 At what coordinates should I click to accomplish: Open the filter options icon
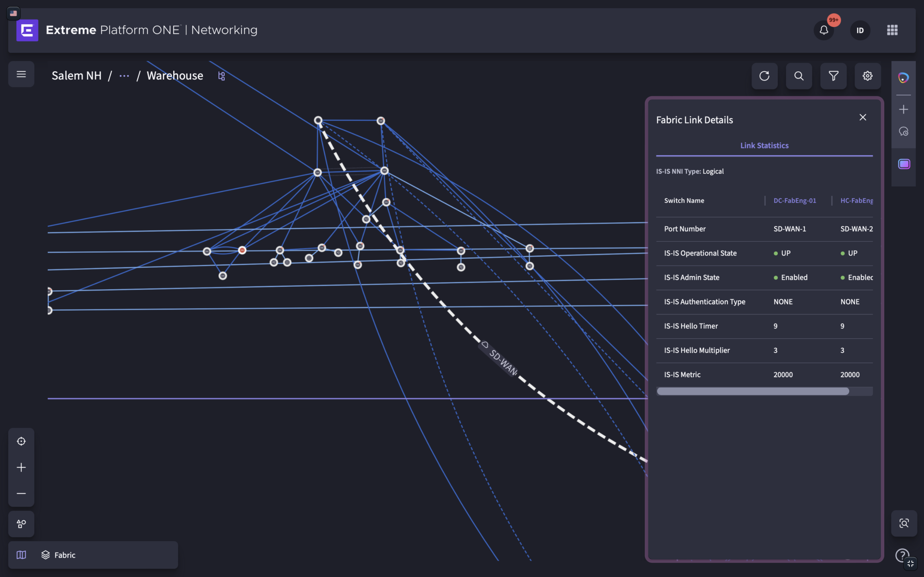tap(833, 76)
